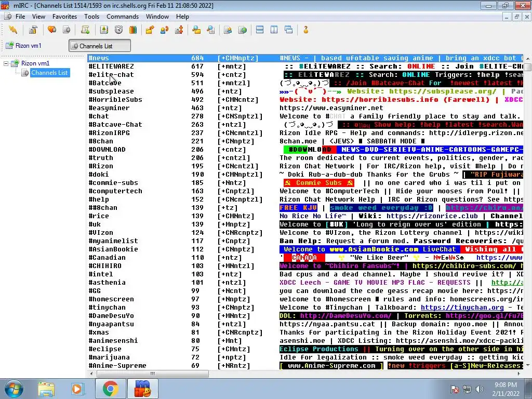Open File Explorer from the taskbar
This screenshot has width=532, height=399.
click(46, 389)
